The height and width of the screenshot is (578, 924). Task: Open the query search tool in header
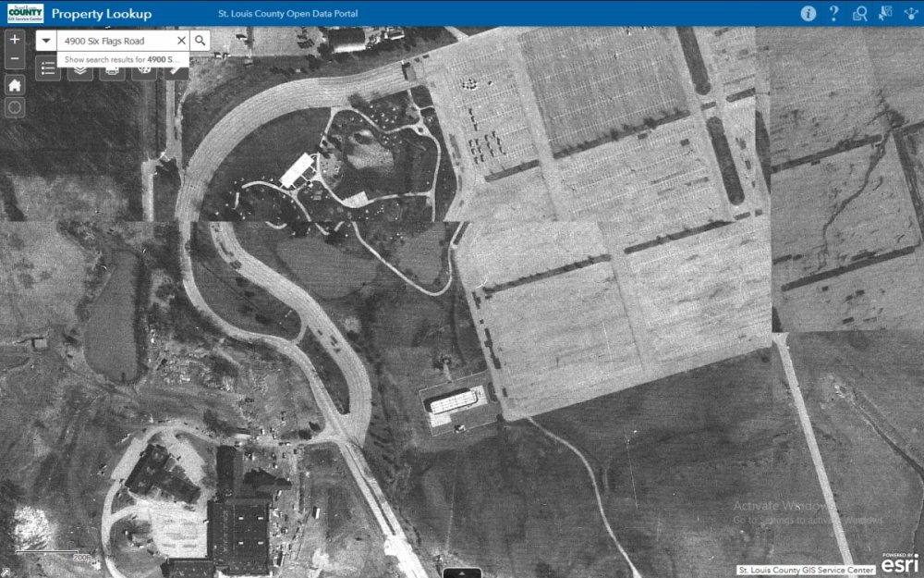859,13
